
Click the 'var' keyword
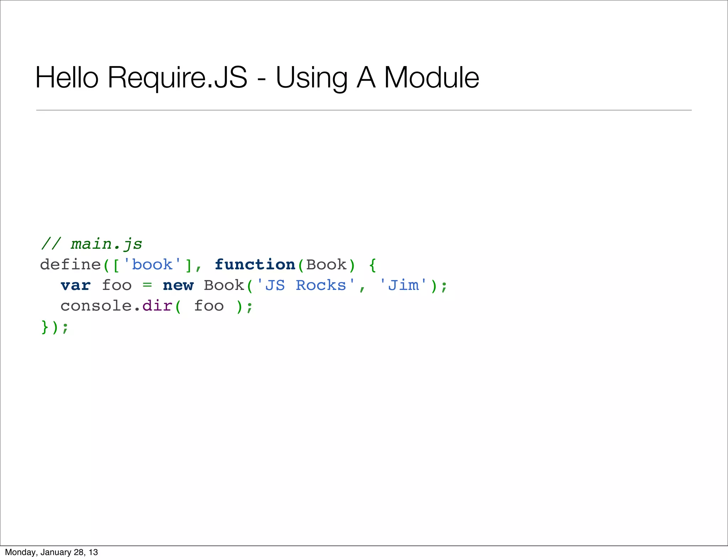pos(76,285)
